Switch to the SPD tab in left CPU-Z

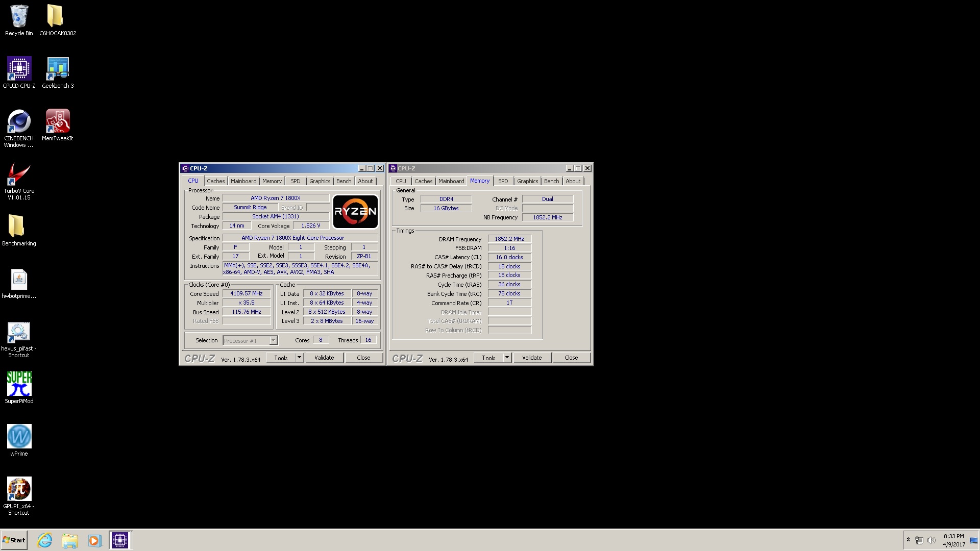(x=296, y=181)
